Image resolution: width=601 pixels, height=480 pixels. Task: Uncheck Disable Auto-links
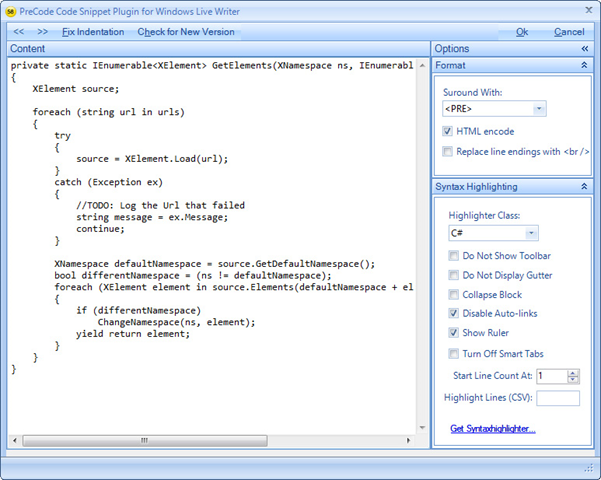pos(453,313)
